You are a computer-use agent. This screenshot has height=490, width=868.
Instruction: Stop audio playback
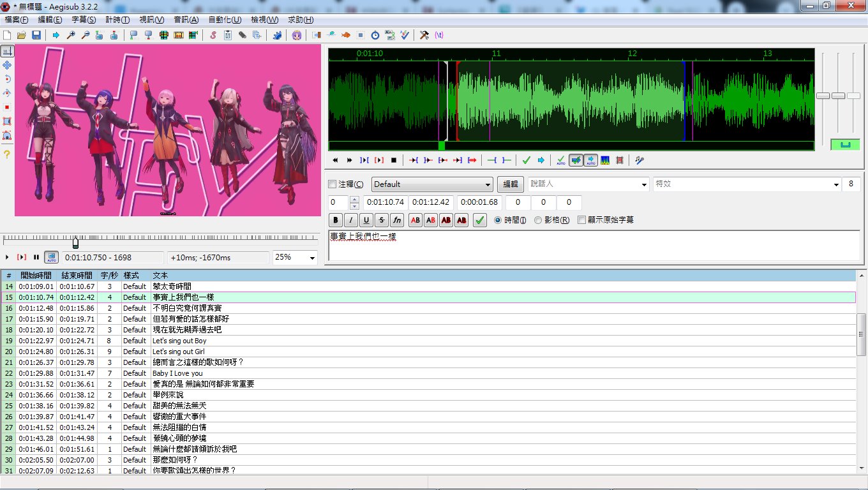394,160
